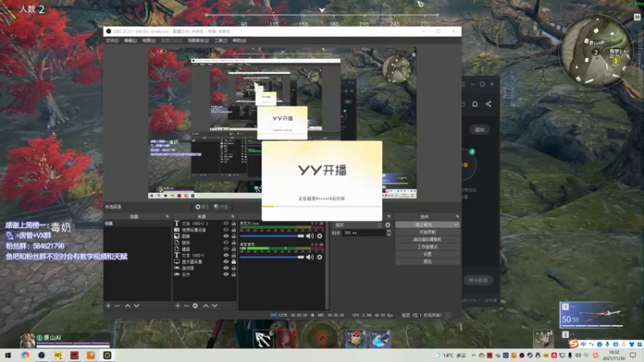Click the 退出 button in YY window

click(x=479, y=130)
